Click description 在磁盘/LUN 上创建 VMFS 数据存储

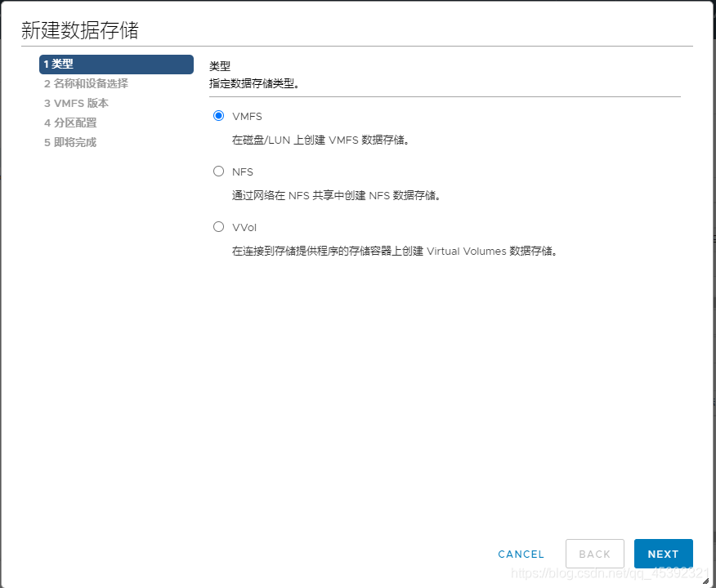320,140
